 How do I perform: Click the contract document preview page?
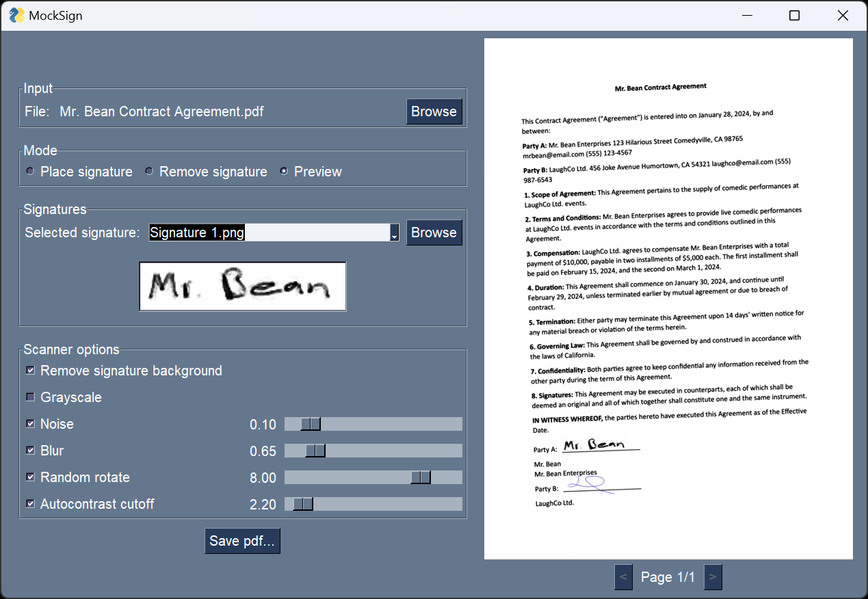pos(668,299)
